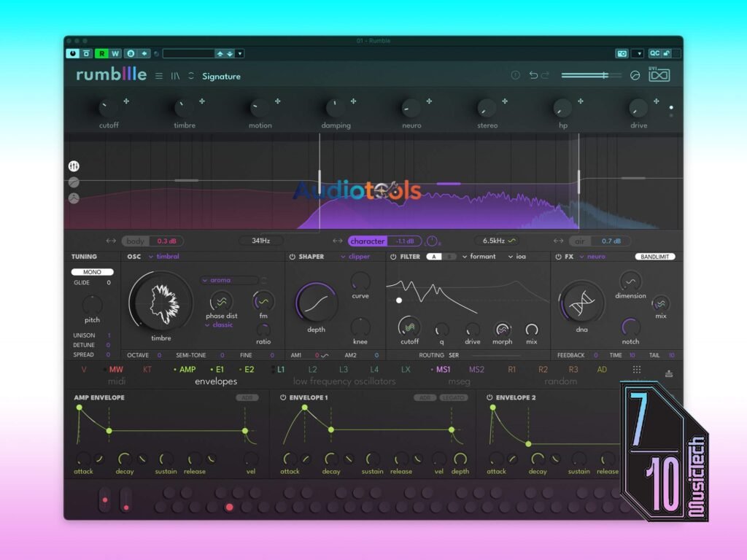Screen dimensions: 747x560
Task: Toggle the BANDLIMIT switch
Action: point(655,257)
